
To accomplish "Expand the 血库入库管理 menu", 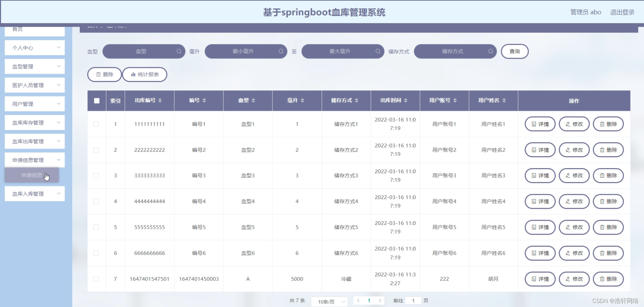I will tap(34, 194).
